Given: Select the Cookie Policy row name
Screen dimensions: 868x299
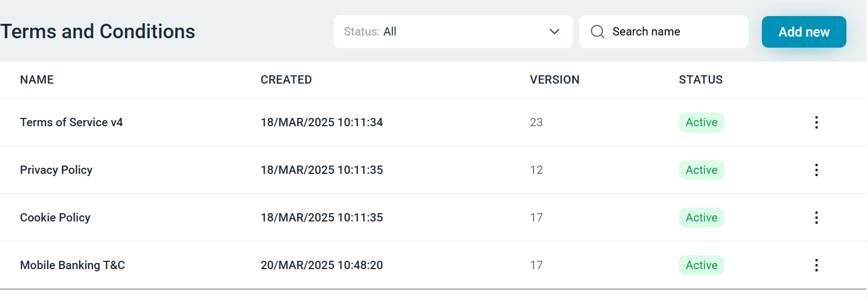Looking at the screenshot, I should 55,218.
